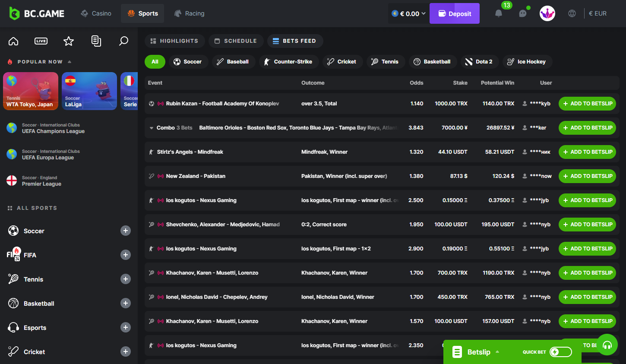
Task: Open chat bubble icon in header
Action: (523, 13)
